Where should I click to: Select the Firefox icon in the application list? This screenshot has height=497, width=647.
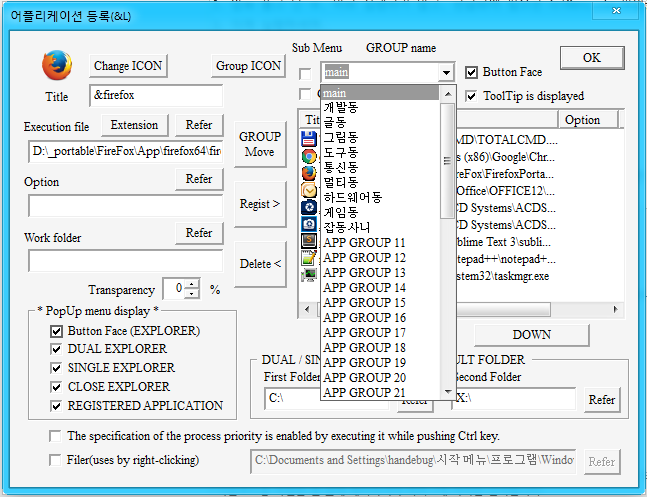coord(309,173)
